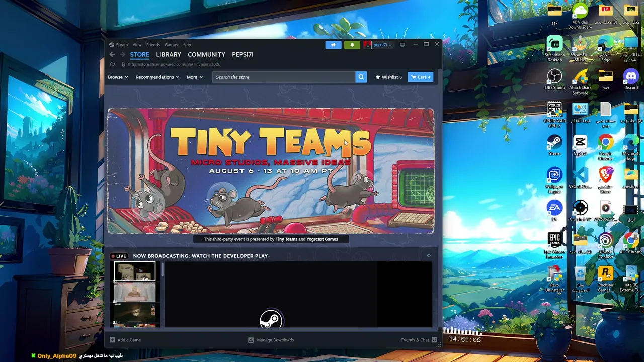Switch to the LIBRARY tab
The height and width of the screenshot is (362, 644).
point(169,54)
